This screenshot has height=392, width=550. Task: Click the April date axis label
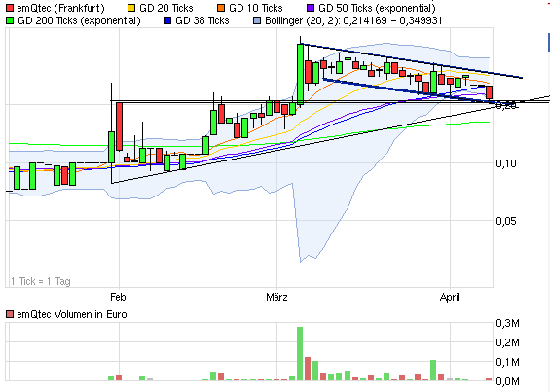coord(450,298)
